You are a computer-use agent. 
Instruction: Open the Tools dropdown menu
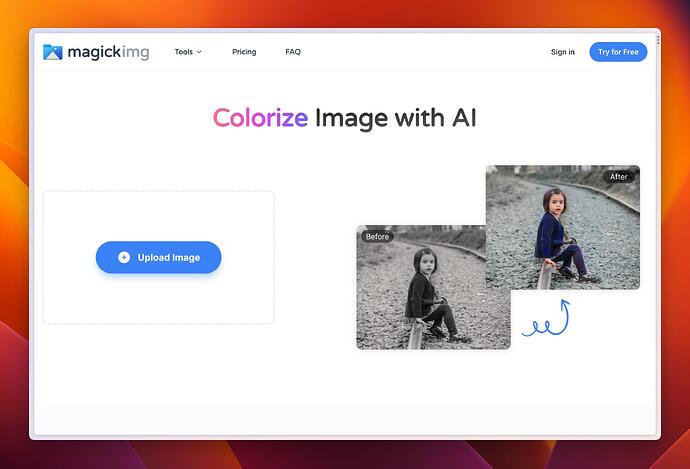188,52
